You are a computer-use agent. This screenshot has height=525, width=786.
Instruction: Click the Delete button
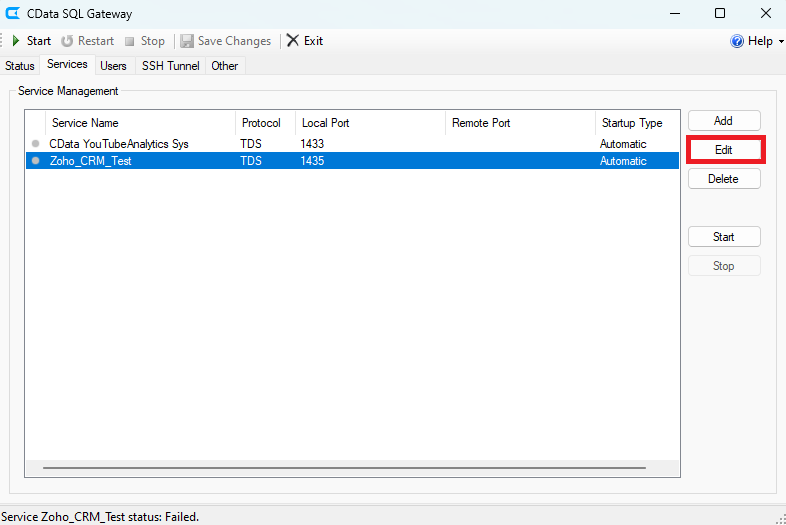click(724, 179)
